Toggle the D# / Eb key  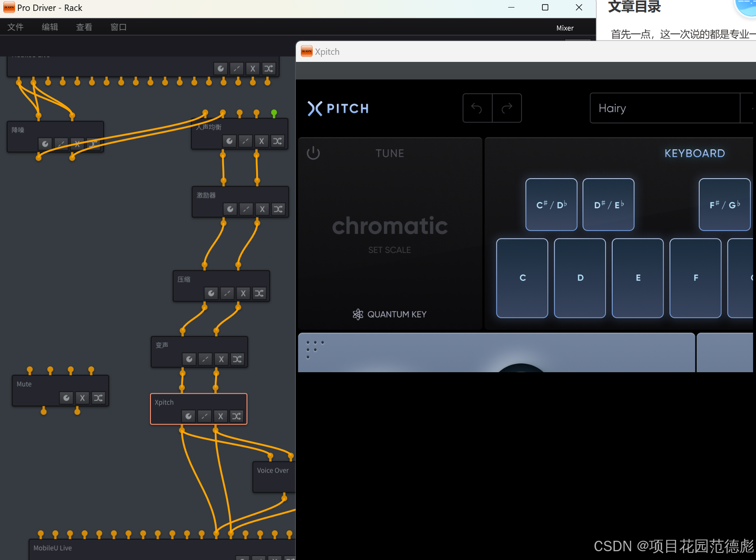[608, 205]
